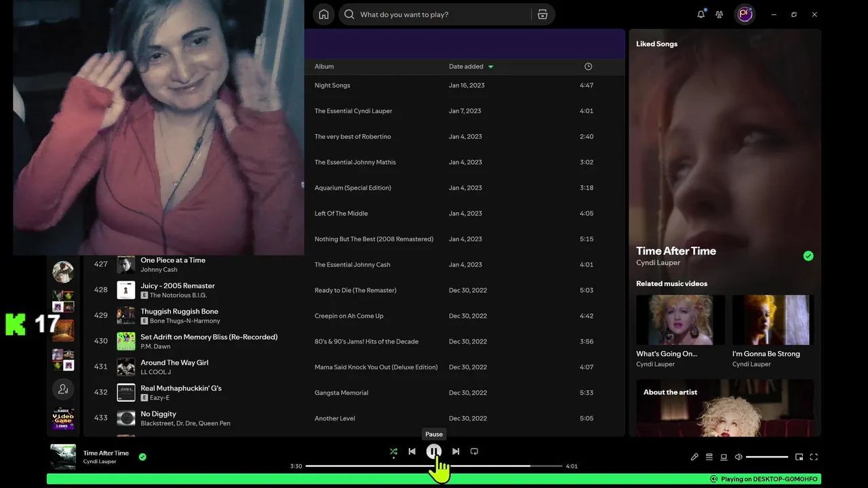This screenshot has width=868, height=488.
Task: Select the track One Piece at a Time
Action: 173,260
